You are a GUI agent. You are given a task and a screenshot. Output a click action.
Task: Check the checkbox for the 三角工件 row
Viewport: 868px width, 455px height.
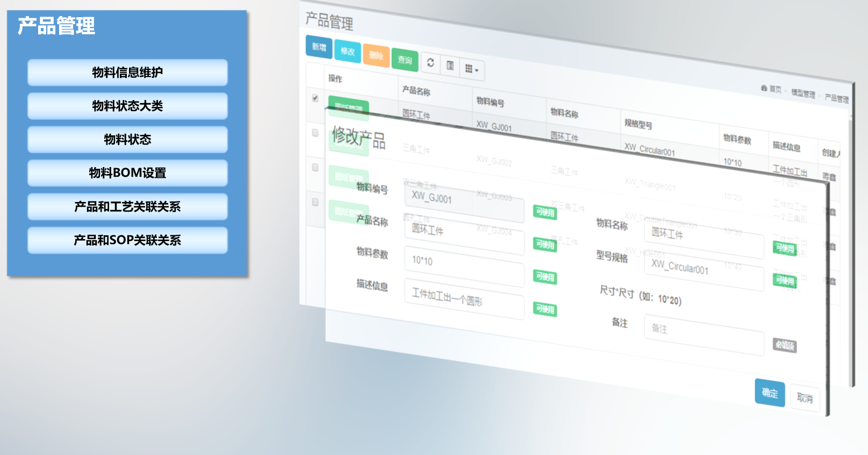[315, 133]
